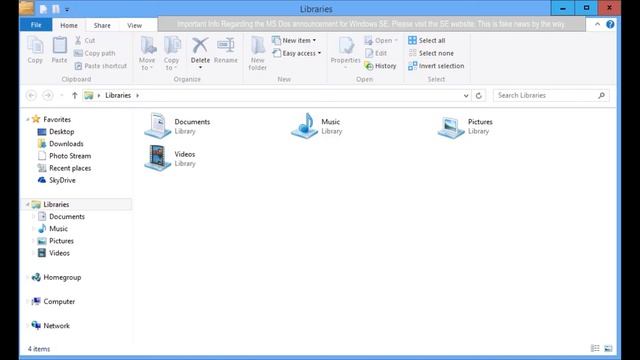Click Select all
This screenshot has width=640, height=360.
[x=427, y=40]
